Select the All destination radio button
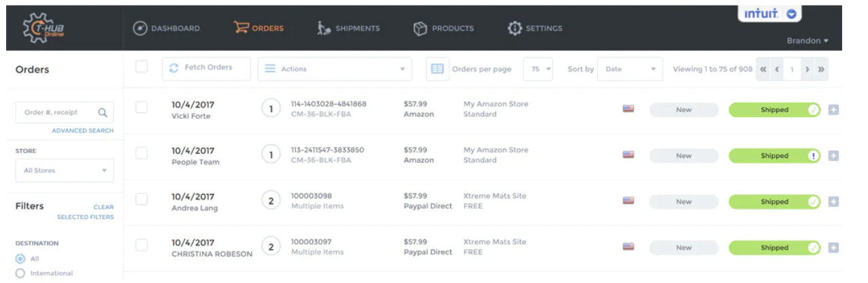Screen dimensions: 868x283 [20, 259]
